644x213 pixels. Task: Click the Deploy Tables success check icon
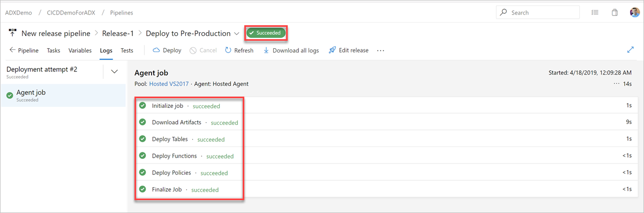(143, 139)
